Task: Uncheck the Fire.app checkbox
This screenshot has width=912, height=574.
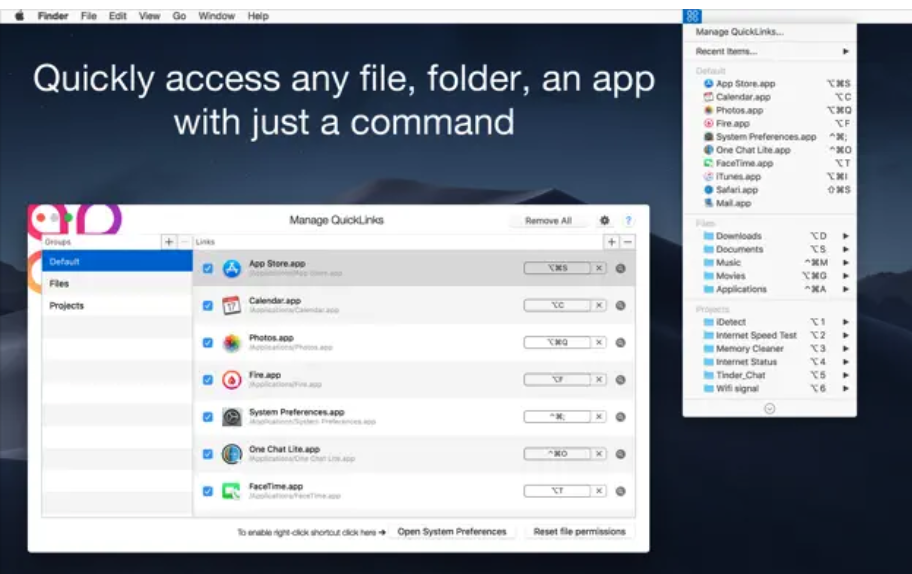Action: point(208,380)
